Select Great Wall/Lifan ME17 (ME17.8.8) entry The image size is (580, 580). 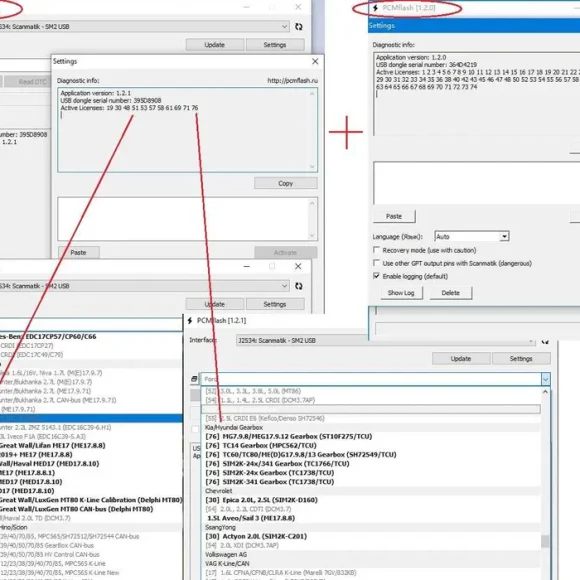point(53,445)
